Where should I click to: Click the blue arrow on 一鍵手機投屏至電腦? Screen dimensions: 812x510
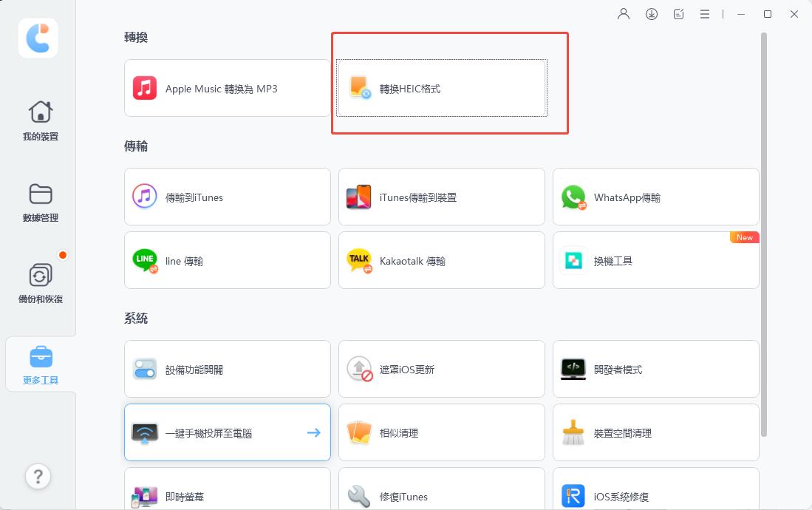tap(314, 432)
